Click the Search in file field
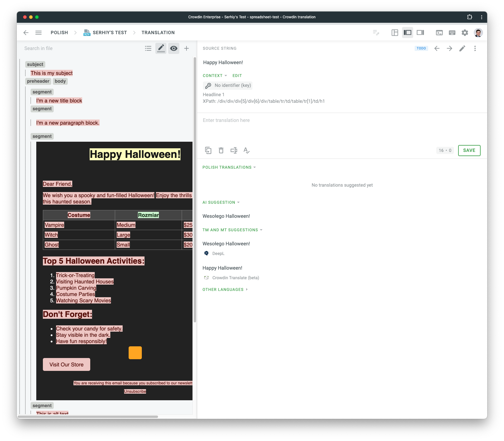This screenshot has height=441, width=504. point(81,48)
